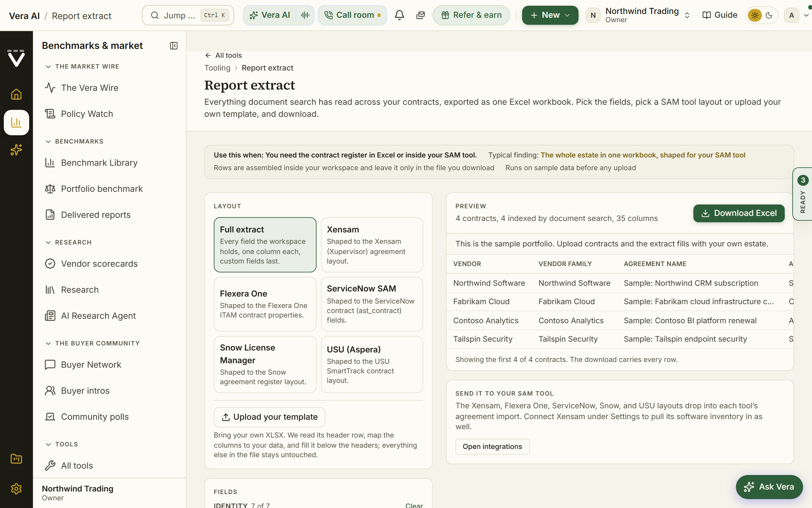
Task: Click the N workspace avatar
Action: [593, 15]
